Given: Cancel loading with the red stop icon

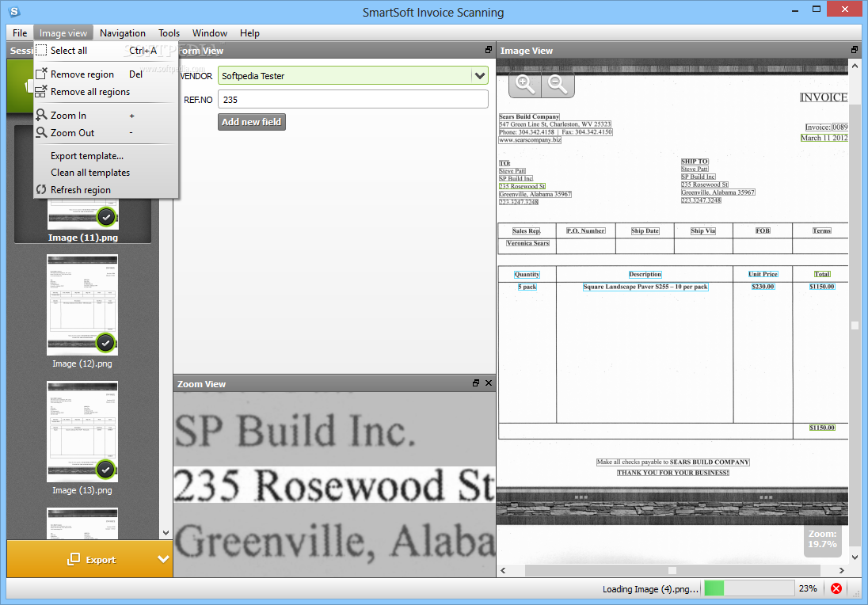Looking at the screenshot, I should pos(836,588).
